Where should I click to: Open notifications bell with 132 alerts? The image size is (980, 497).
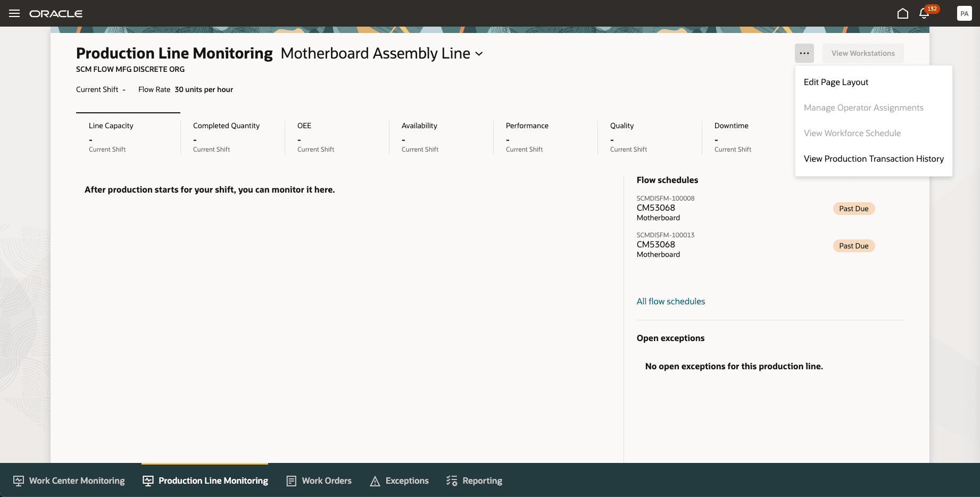tap(925, 13)
